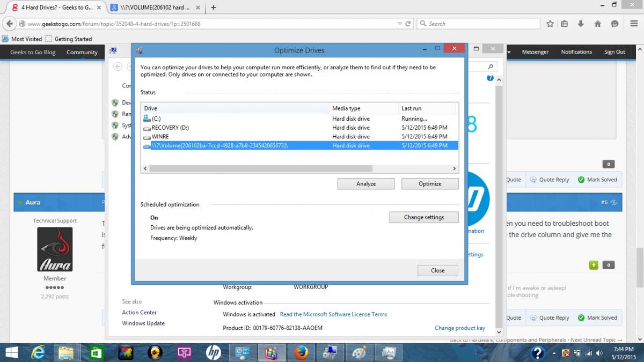Open Firefox downloads arrow icon
This screenshot has width=644, height=362.
(581, 24)
